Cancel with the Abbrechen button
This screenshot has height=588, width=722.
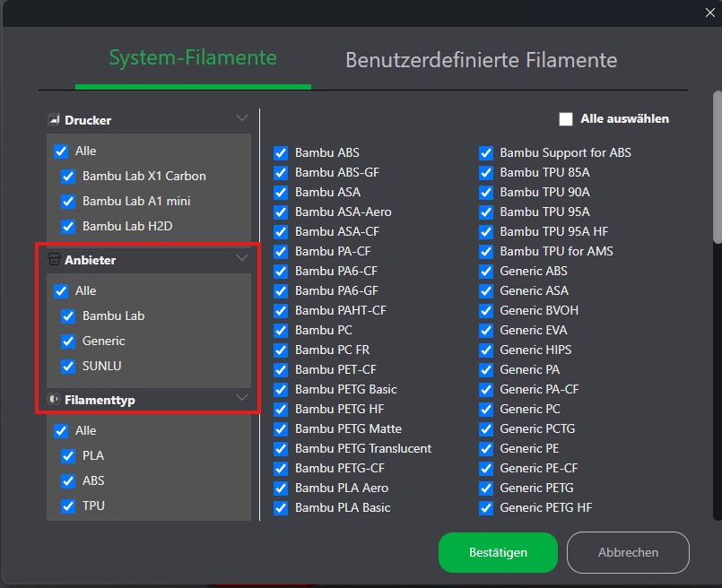(x=628, y=552)
